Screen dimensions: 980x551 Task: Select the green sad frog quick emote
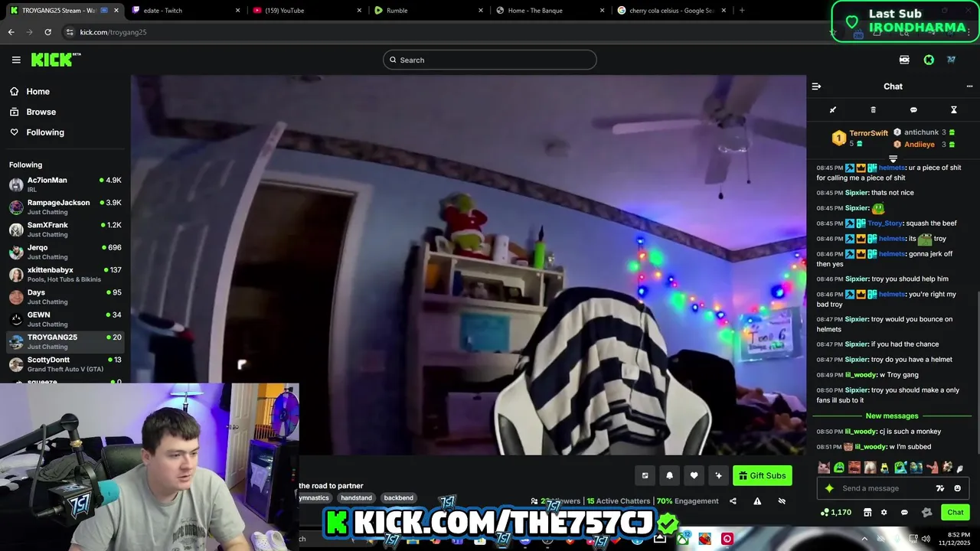839,467
